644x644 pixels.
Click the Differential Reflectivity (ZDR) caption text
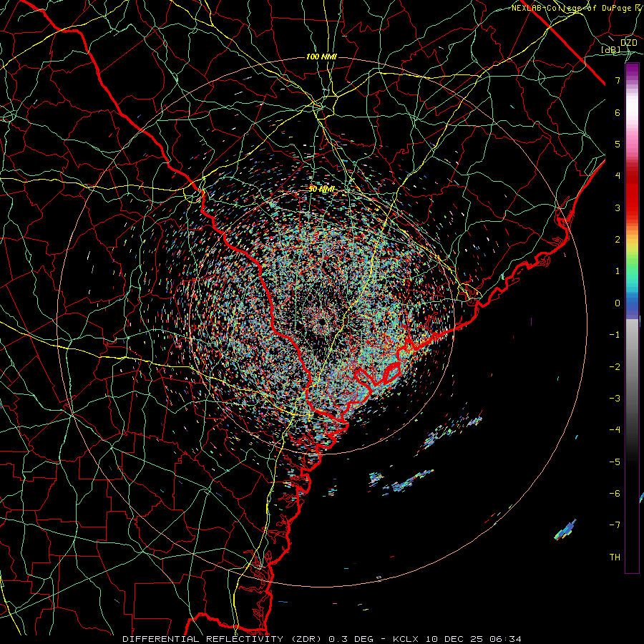point(223,639)
